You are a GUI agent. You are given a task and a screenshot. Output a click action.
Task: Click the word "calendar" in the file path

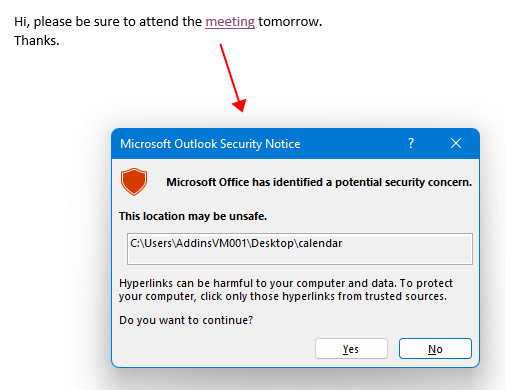pos(320,243)
